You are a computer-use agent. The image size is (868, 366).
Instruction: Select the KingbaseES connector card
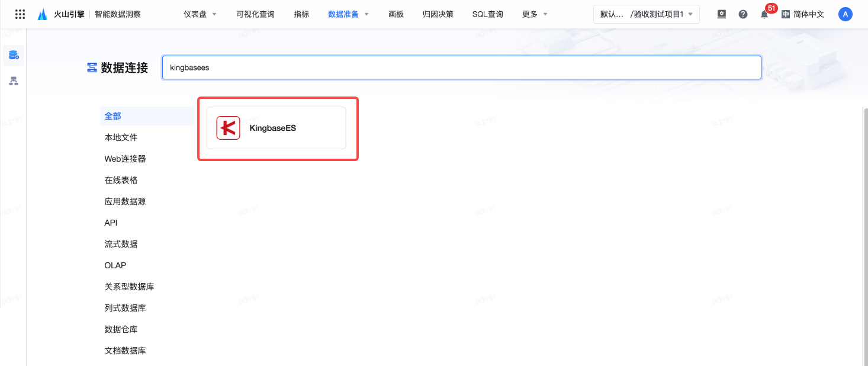pos(276,128)
